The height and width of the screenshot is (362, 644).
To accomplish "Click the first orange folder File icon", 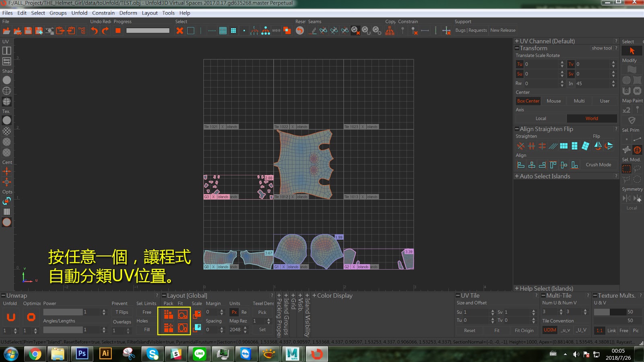I will point(6,31).
